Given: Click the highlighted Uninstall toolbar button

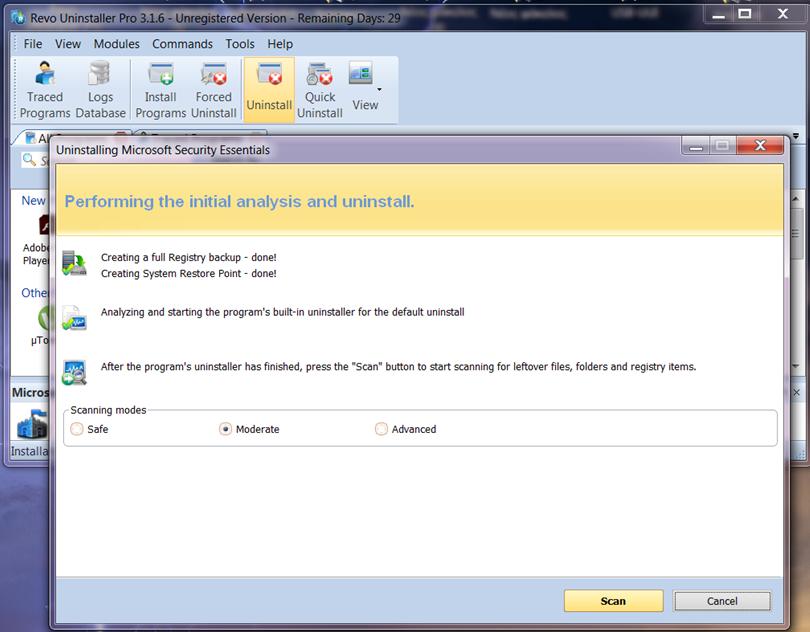Looking at the screenshot, I should 269,90.
